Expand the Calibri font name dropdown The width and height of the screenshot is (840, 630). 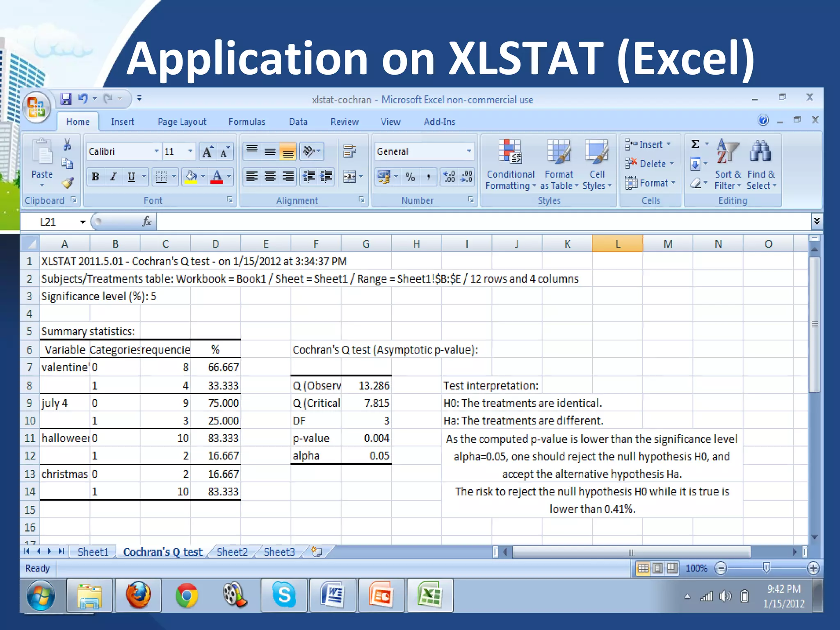(156, 151)
